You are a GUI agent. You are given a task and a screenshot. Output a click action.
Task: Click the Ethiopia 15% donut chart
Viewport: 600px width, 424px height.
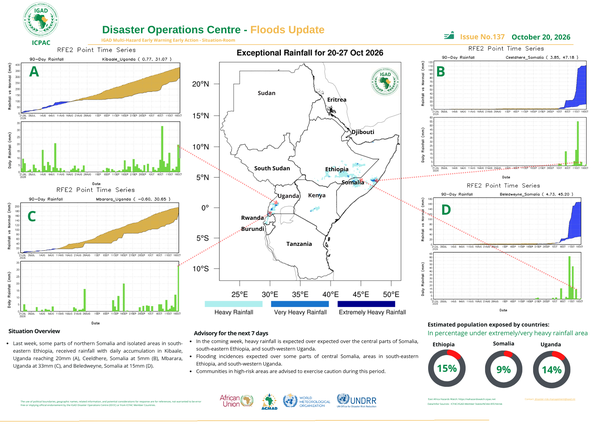[447, 368]
